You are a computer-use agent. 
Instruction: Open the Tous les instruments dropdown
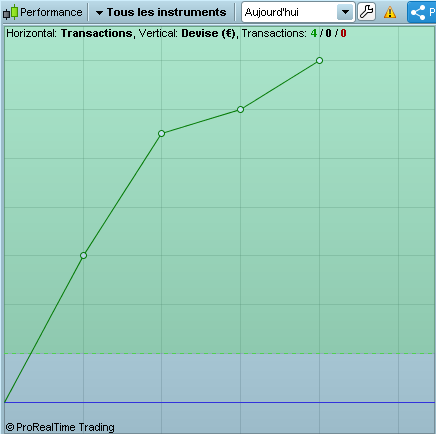point(161,12)
